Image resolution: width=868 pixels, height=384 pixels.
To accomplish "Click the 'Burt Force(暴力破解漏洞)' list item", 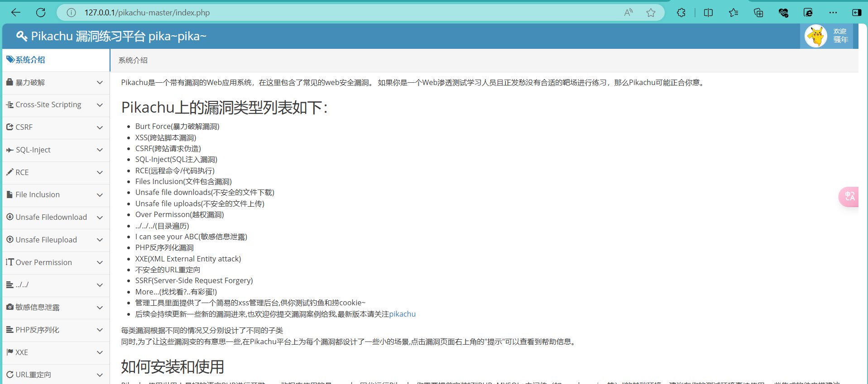I will 177,126.
